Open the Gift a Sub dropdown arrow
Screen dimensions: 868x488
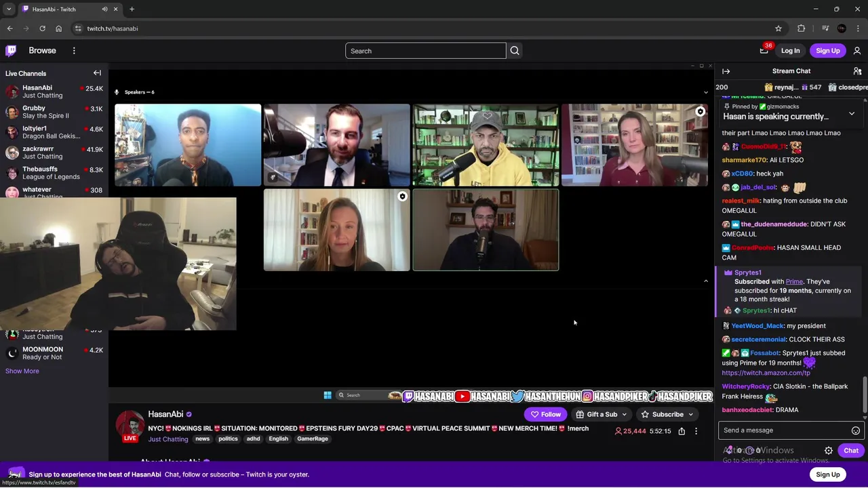pyautogui.click(x=624, y=415)
